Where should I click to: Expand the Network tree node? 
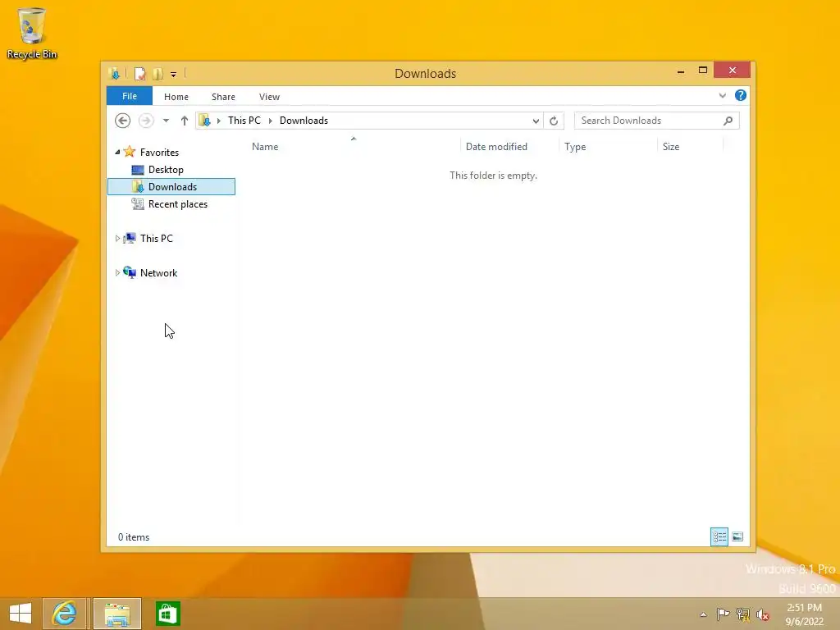click(117, 272)
